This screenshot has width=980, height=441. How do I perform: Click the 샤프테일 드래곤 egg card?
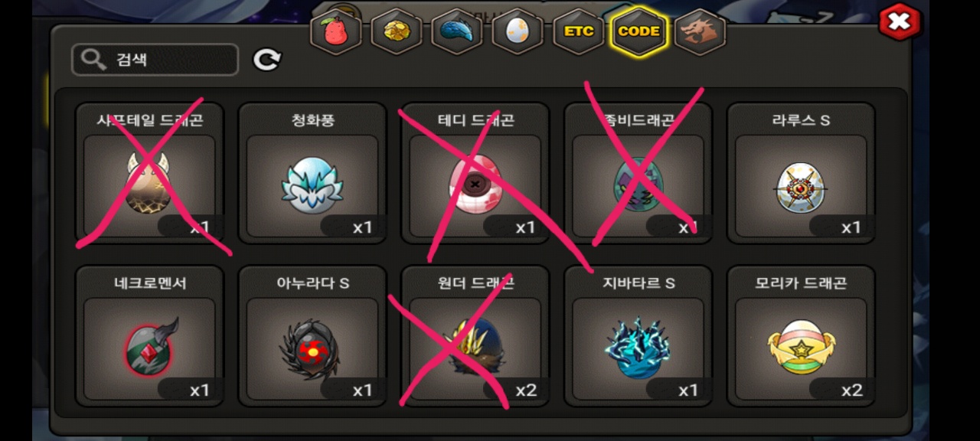pyautogui.click(x=149, y=173)
